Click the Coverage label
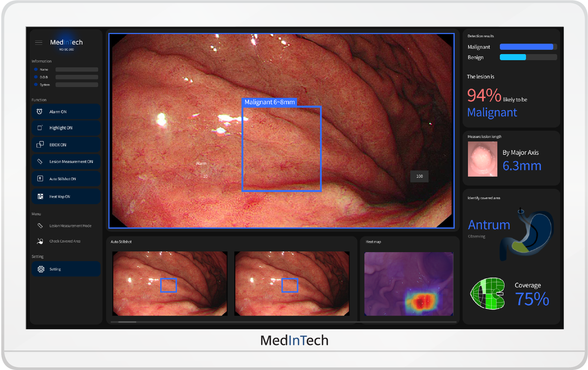Image resolution: width=588 pixels, height=370 pixels. pyautogui.click(x=528, y=286)
